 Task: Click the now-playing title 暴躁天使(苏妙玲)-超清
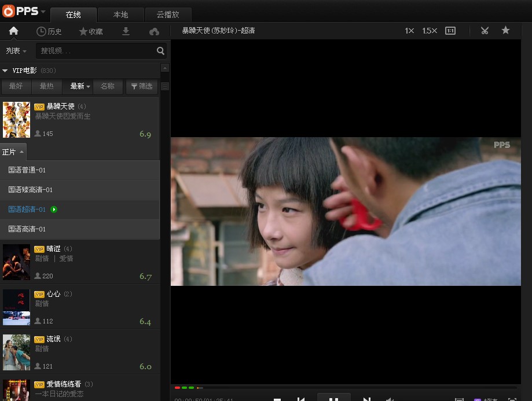pos(218,31)
